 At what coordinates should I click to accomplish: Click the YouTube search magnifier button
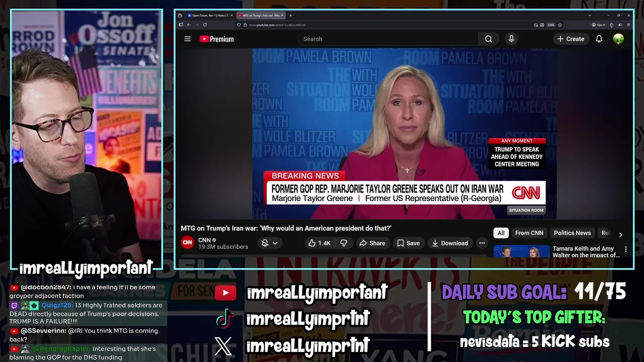(489, 39)
